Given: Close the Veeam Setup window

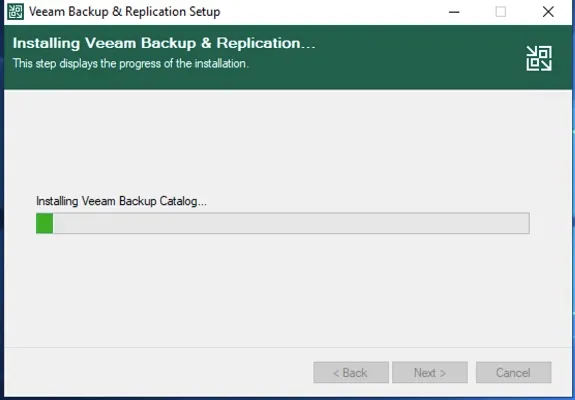Looking at the screenshot, I should [548, 12].
